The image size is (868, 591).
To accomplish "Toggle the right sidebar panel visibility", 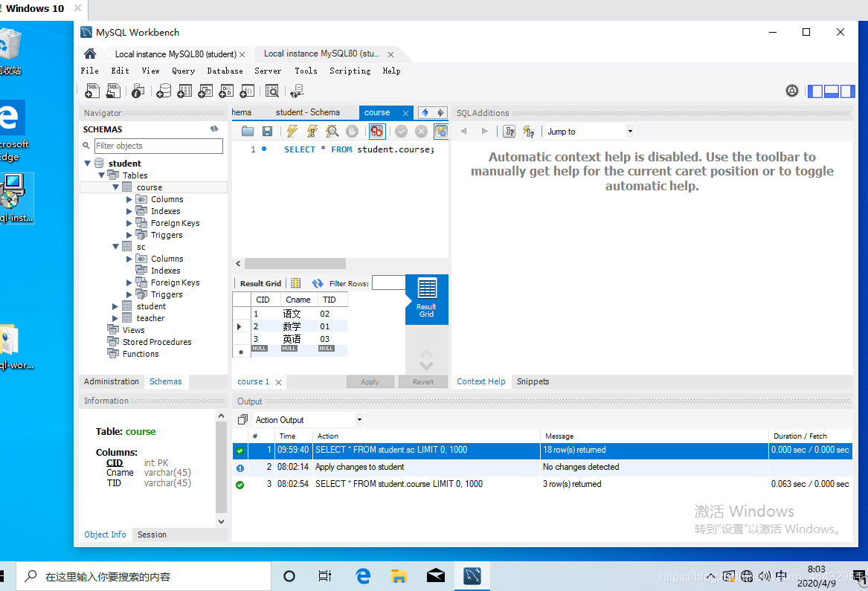I will [847, 91].
